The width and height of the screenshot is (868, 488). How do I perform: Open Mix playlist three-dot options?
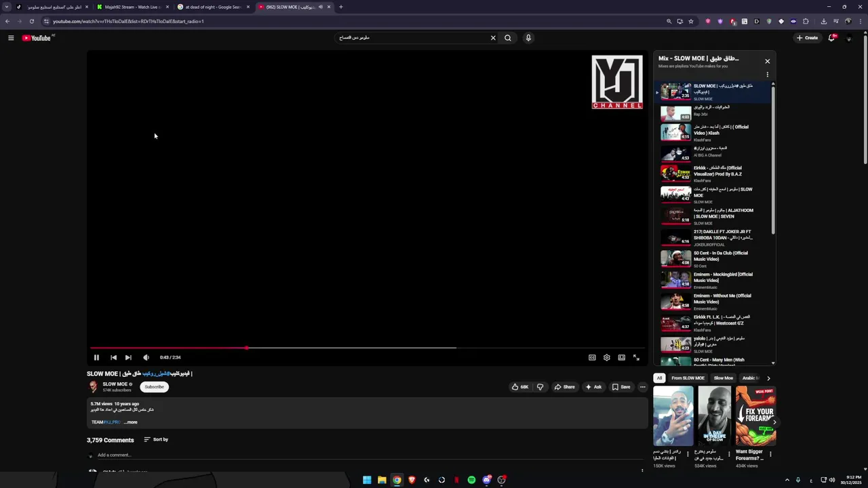click(x=768, y=75)
